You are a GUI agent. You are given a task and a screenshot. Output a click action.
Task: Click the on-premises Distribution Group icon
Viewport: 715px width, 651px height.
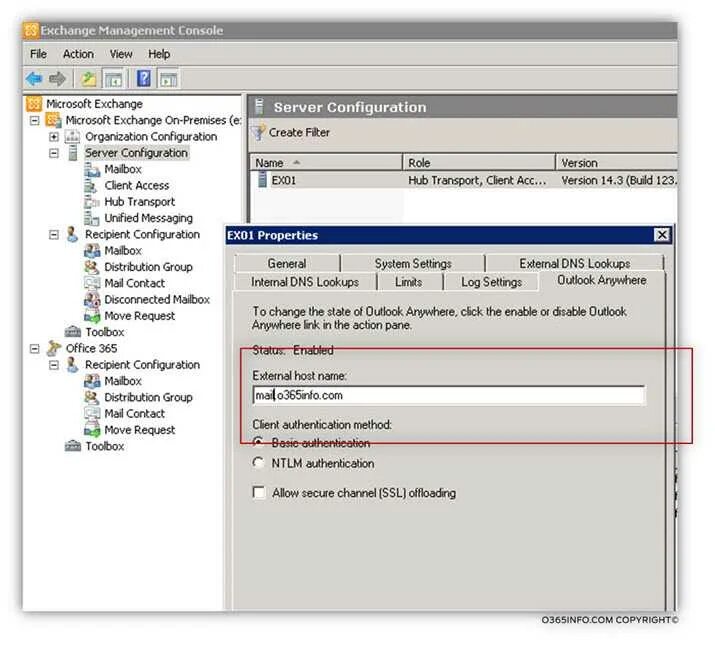92,267
